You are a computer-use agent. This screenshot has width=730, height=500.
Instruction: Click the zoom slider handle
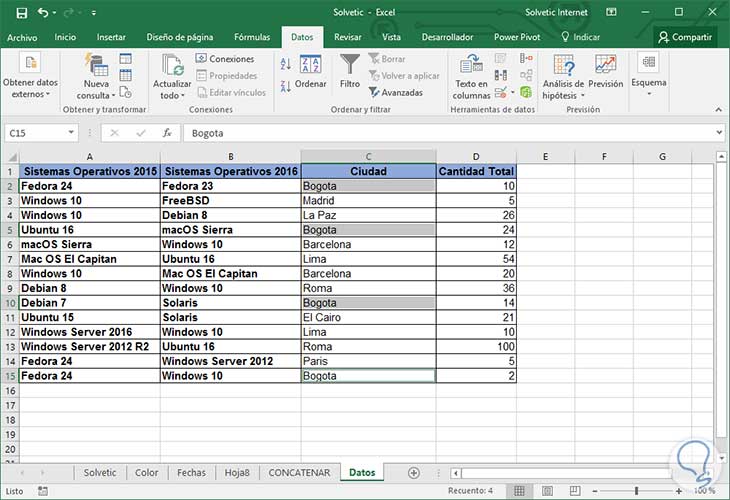[x=636, y=491]
